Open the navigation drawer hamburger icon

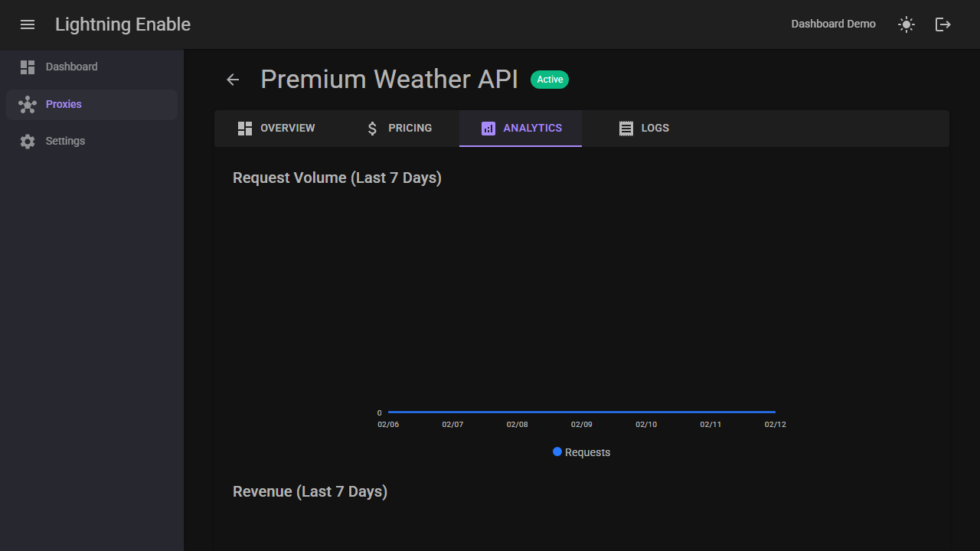click(28, 24)
